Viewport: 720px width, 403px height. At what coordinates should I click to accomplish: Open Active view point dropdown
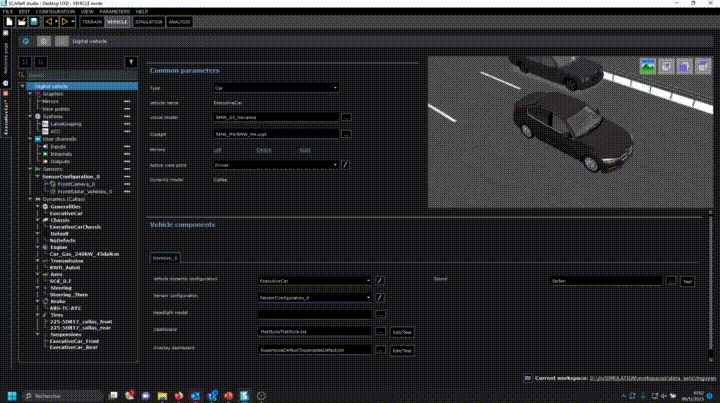276,165
